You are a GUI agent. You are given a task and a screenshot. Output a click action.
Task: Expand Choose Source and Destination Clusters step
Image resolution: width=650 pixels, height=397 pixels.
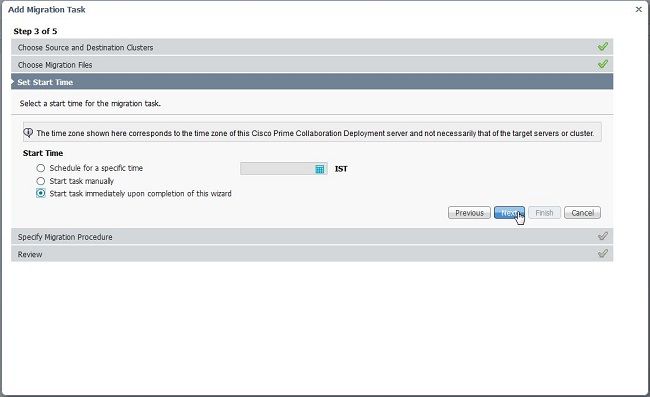point(312,47)
